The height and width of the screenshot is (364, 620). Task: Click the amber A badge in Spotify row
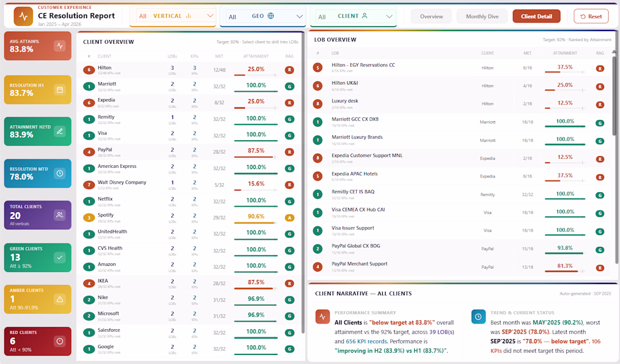click(x=290, y=217)
